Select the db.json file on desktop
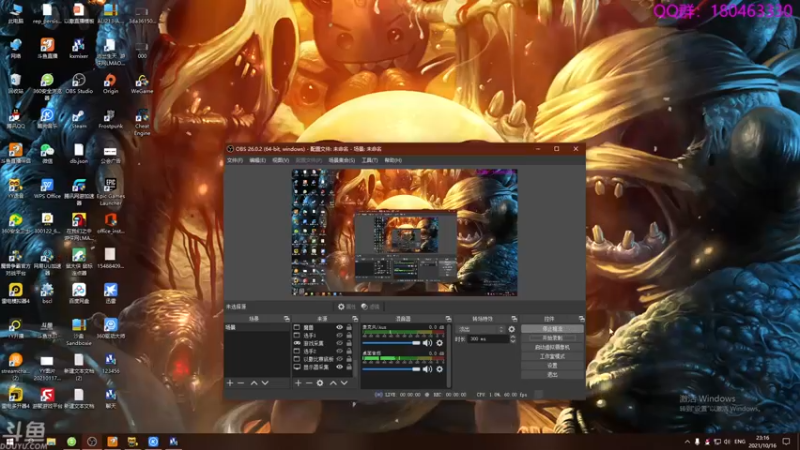Viewport: 800px width, 450px height. (x=79, y=154)
